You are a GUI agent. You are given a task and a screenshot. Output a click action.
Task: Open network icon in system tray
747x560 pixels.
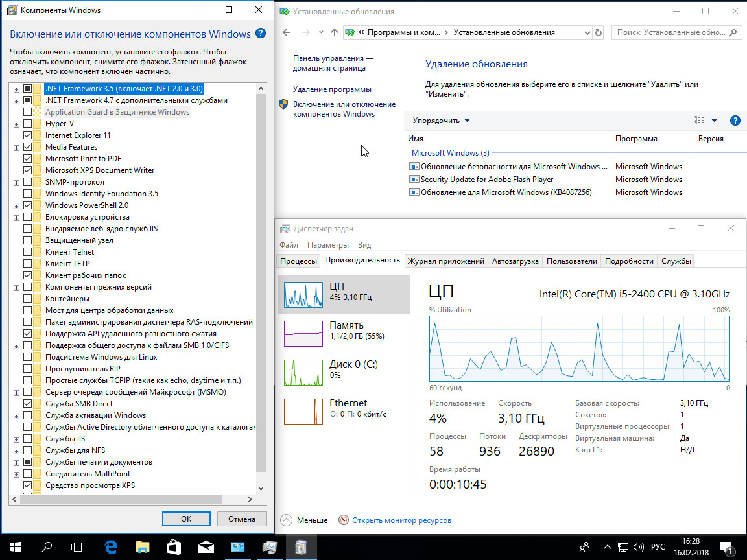click(623, 547)
